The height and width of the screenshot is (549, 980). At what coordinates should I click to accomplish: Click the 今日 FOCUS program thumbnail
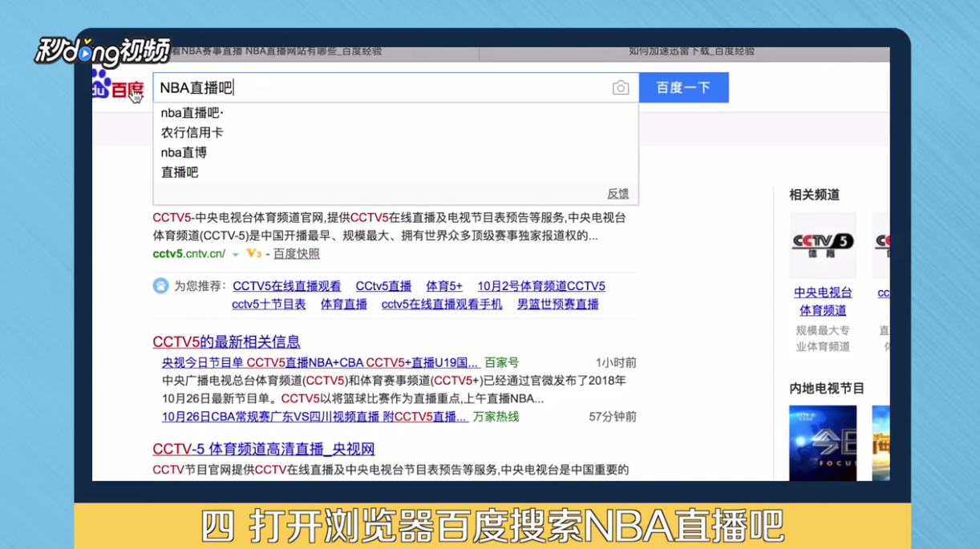[823, 443]
